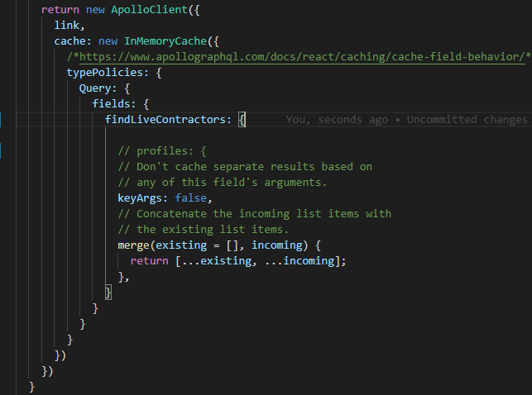
Task: Click the 'Query' property key
Action: 94,88
